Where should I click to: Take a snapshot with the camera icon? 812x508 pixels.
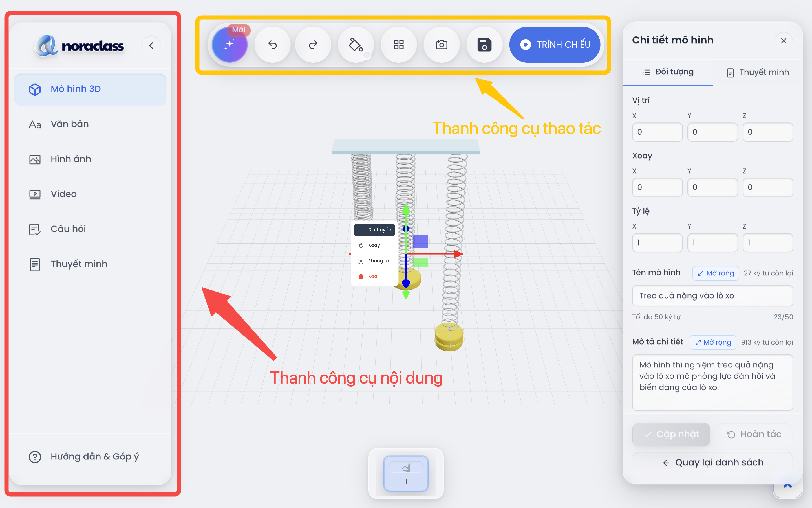pos(442,44)
